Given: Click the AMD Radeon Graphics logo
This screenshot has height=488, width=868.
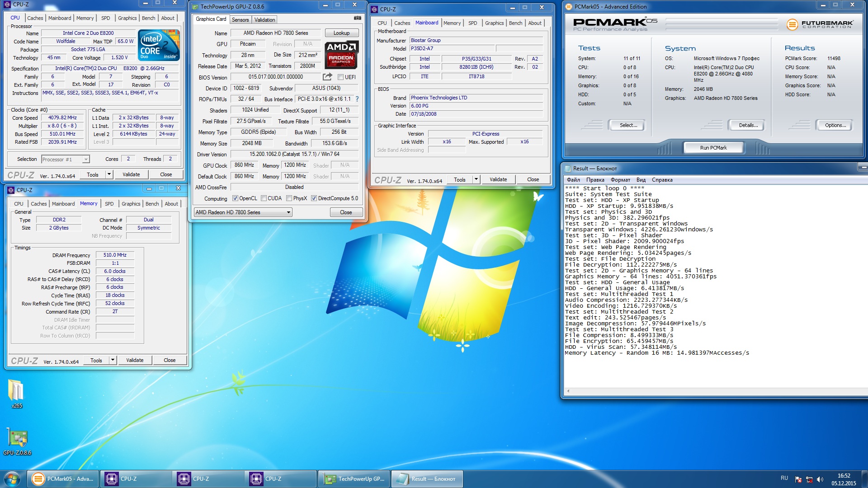Looking at the screenshot, I should (x=342, y=55).
